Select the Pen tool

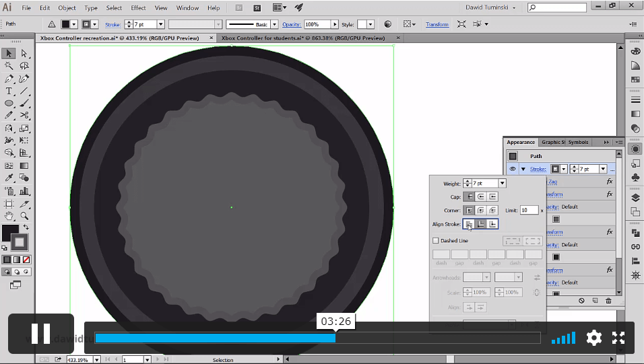coord(9,79)
